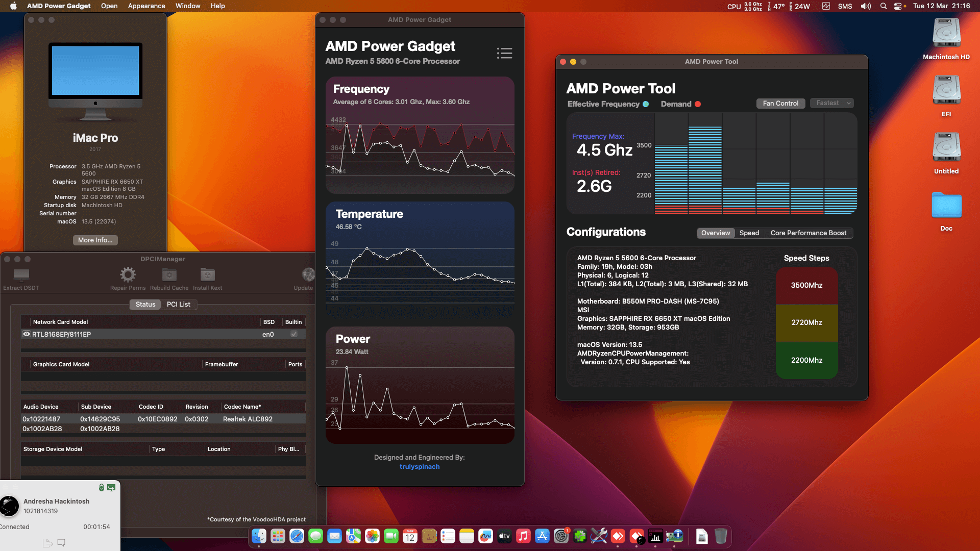The image size is (980, 551).
Task: Open the AMD Power Gadget chart icon in Dock
Action: [x=655, y=536]
